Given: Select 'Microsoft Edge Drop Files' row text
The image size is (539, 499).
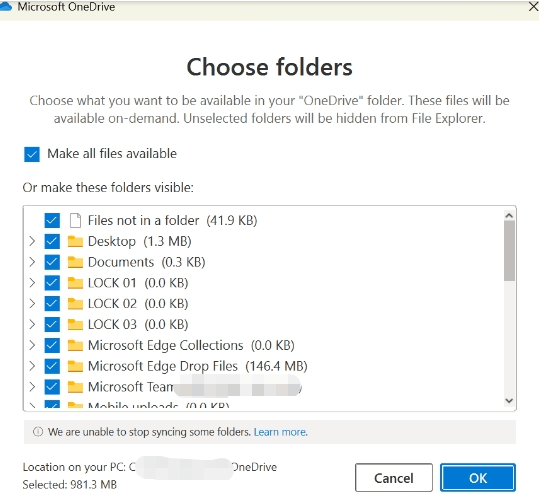Looking at the screenshot, I should pyautogui.click(x=198, y=366).
